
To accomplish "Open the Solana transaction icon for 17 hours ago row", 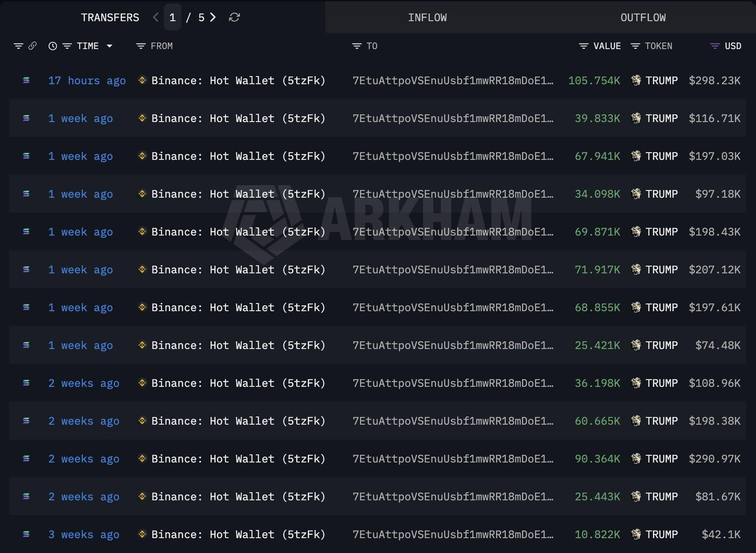I will (26, 81).
